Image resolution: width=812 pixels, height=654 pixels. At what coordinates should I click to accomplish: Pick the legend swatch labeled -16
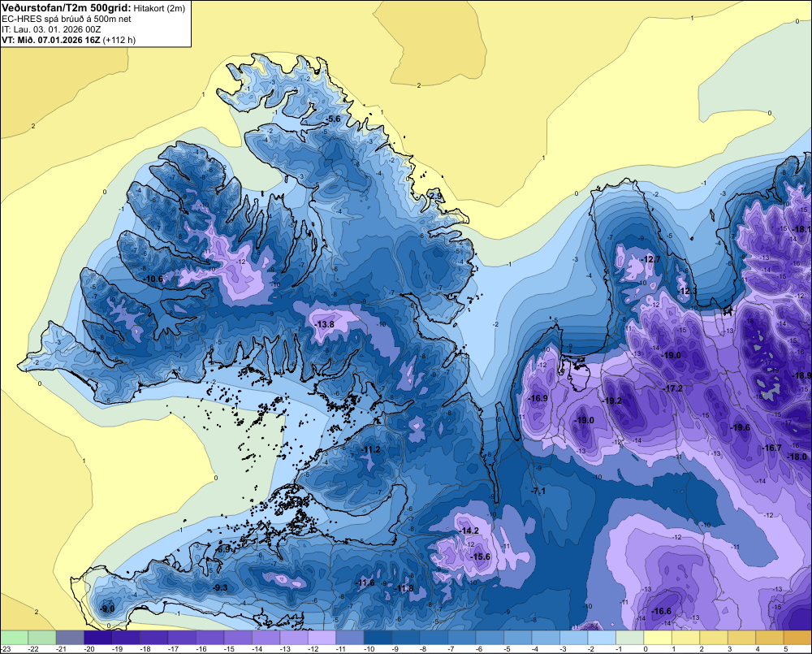tap(209, 637)
